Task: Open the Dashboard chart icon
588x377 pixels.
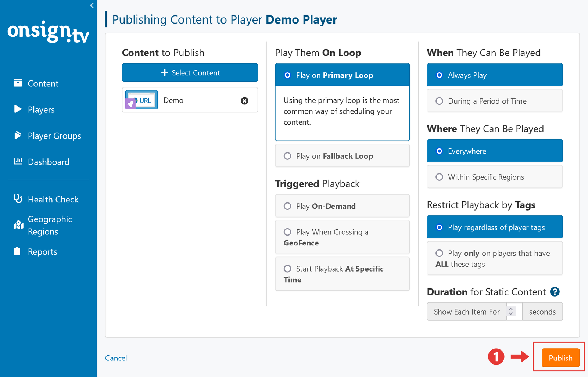Action: point(18,161)
